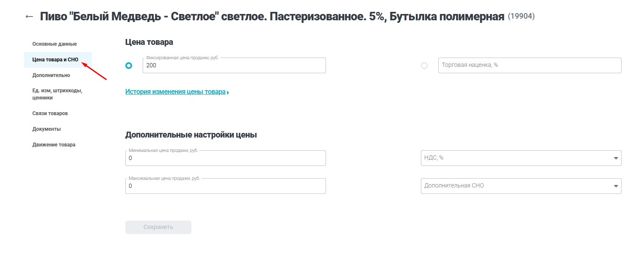Open the Дополнительная СНО dropdown arrow
644x273 pixels.
[x=616, y=186]
